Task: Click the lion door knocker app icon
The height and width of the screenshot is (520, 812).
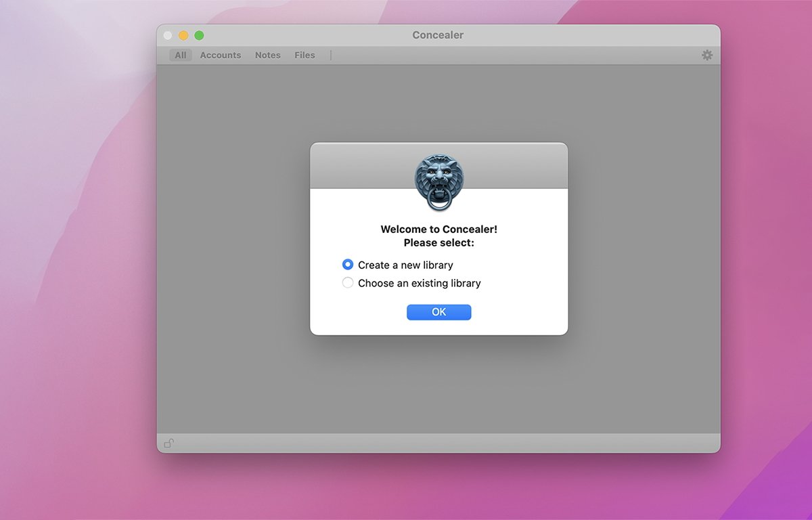Action: click(x=439, y=182)
